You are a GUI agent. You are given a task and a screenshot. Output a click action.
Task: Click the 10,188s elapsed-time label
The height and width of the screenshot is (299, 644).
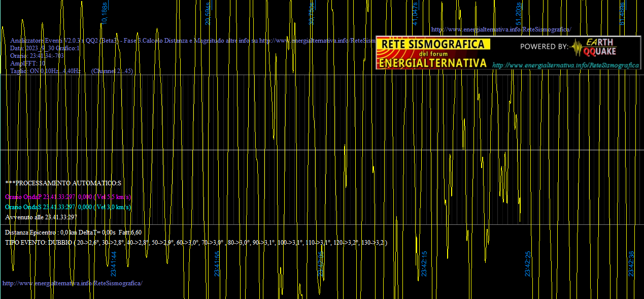tap(105, 13)
